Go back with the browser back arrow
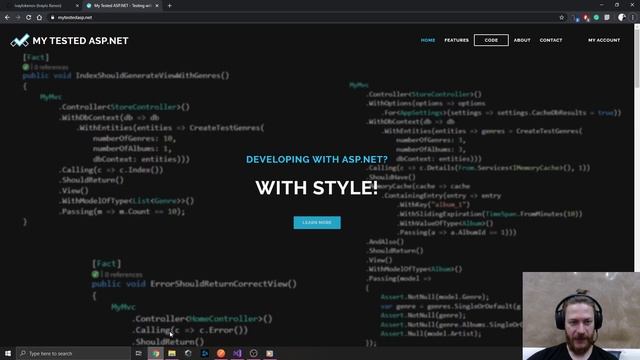This screenshot has width=640, height=360. point(7,18)
